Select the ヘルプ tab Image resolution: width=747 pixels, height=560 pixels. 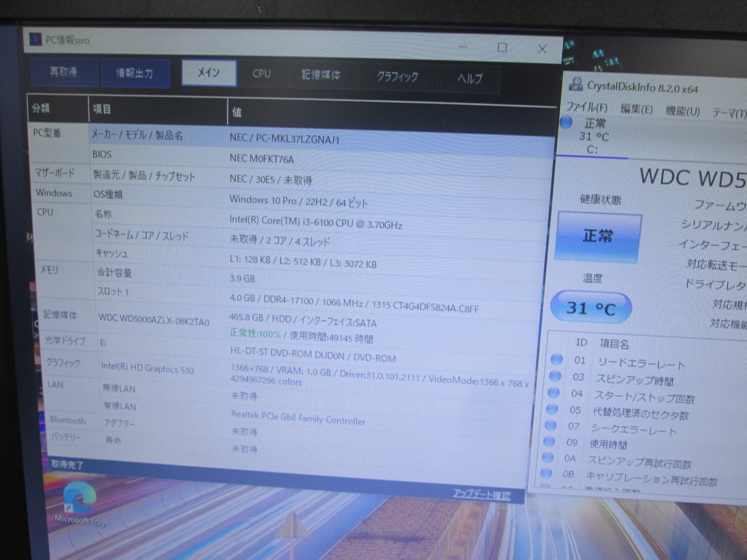(x=470, y=78)
